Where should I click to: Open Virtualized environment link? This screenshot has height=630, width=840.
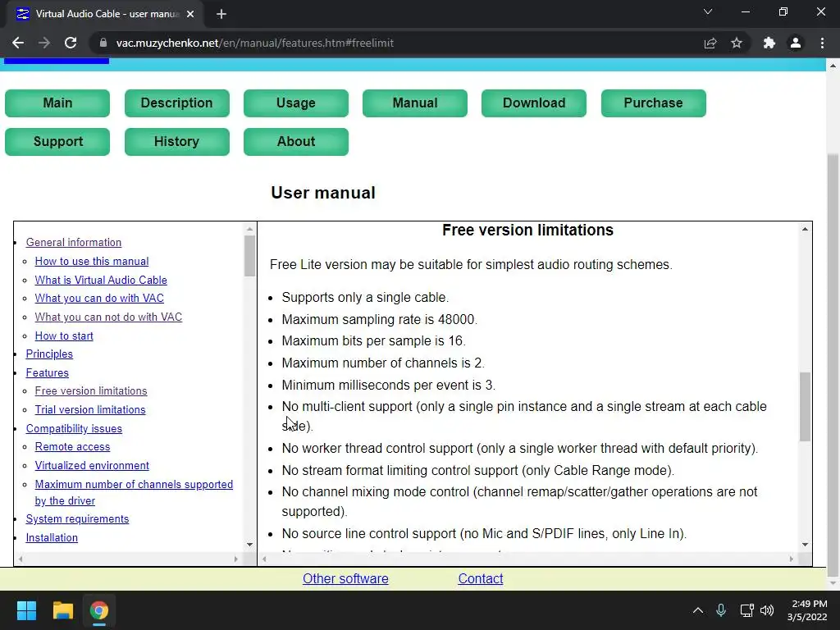(x=92, y=465)
